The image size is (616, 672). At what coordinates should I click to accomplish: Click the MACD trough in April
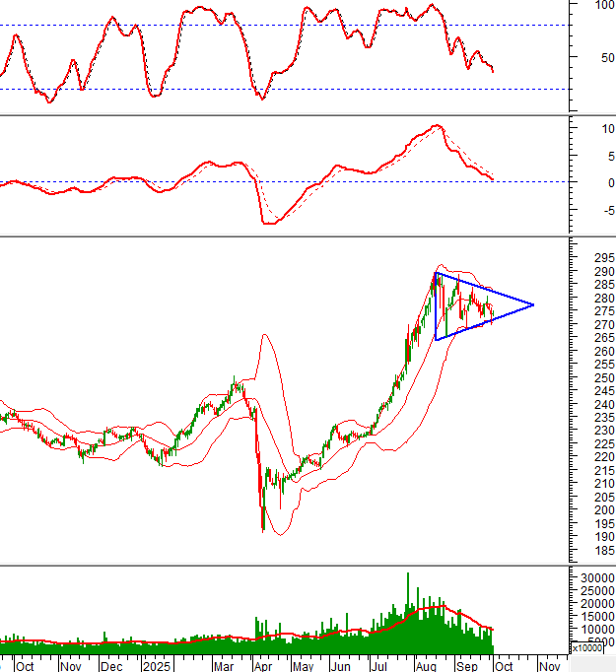268,223
